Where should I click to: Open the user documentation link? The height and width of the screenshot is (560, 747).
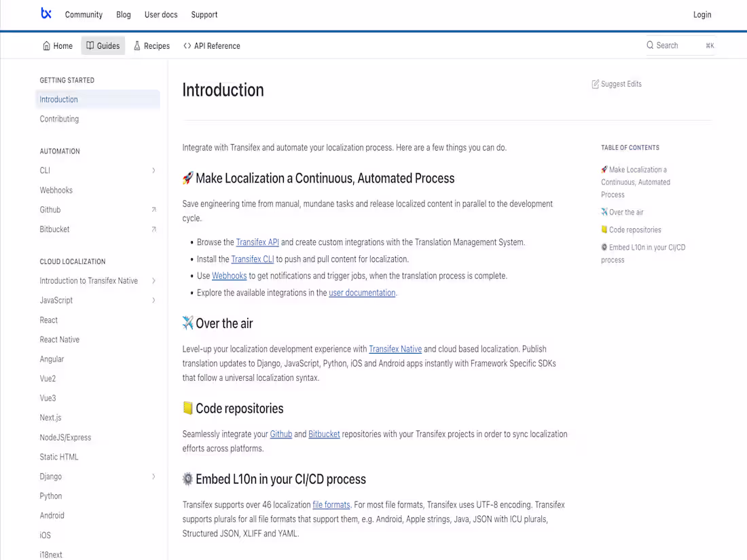[x=362, y=293]
